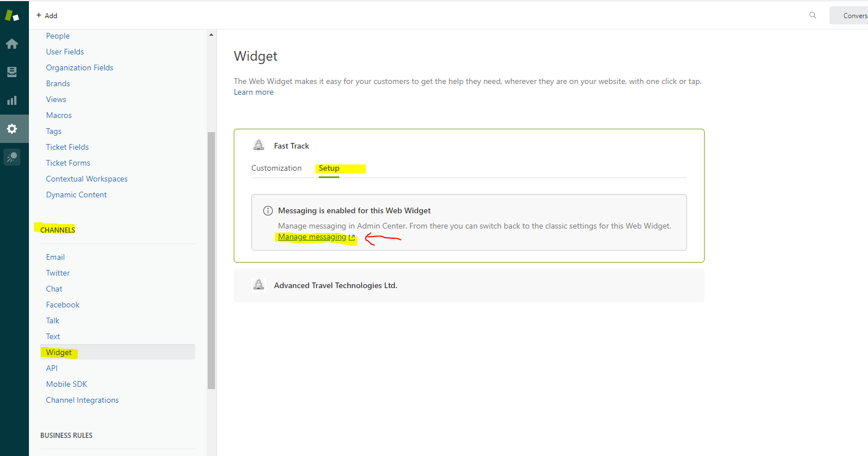Switch to the Customization tab
Image resolution: width=868 pixels, height=456 pixels.
(276, 168)
